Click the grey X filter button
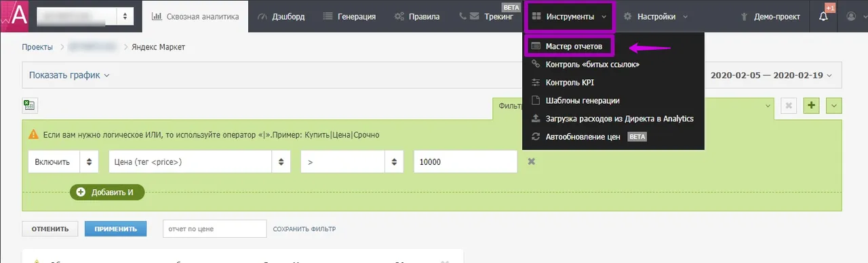 click(789, 106)
